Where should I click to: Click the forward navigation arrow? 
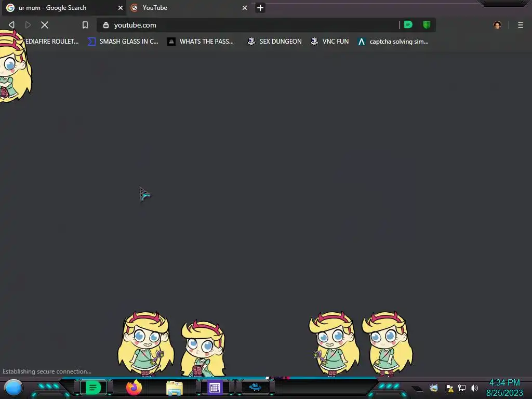(x=28, y=25)
